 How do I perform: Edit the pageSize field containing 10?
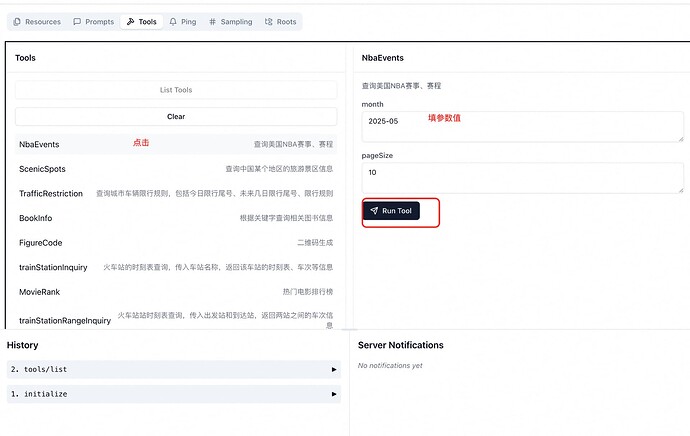click(x=523, y=178)
